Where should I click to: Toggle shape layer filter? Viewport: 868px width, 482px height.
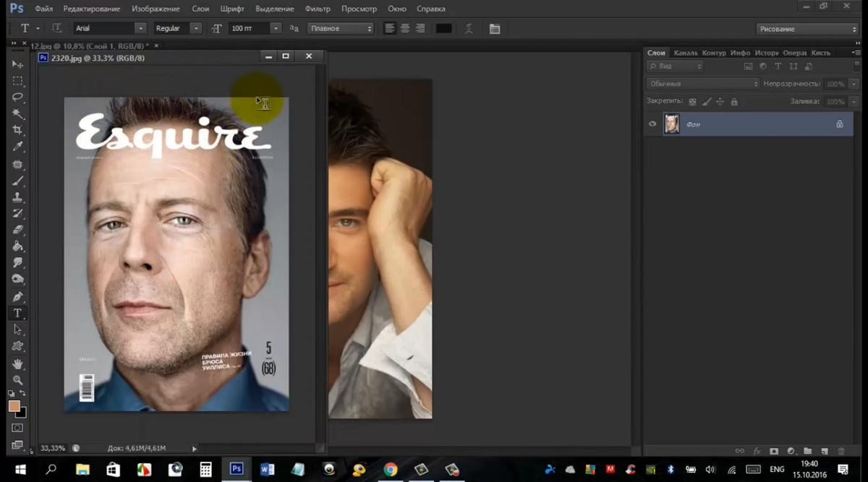[x=793, y=66]
